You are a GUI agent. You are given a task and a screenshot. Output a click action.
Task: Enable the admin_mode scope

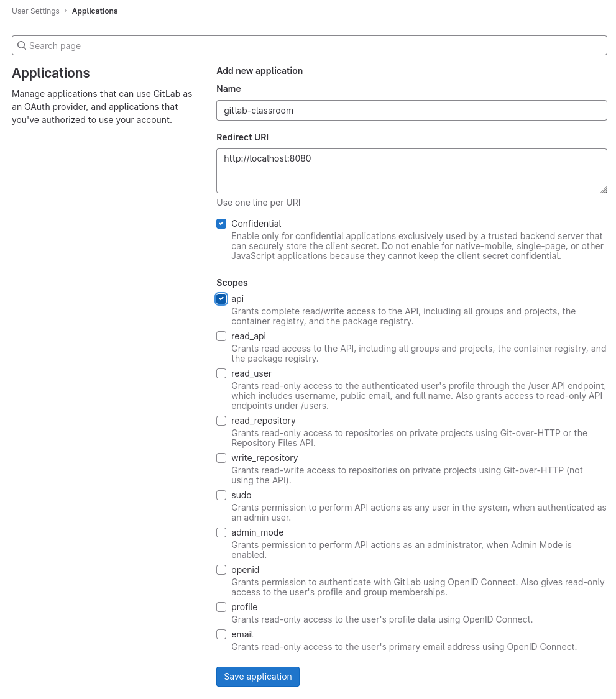click(x=221, y=532)
